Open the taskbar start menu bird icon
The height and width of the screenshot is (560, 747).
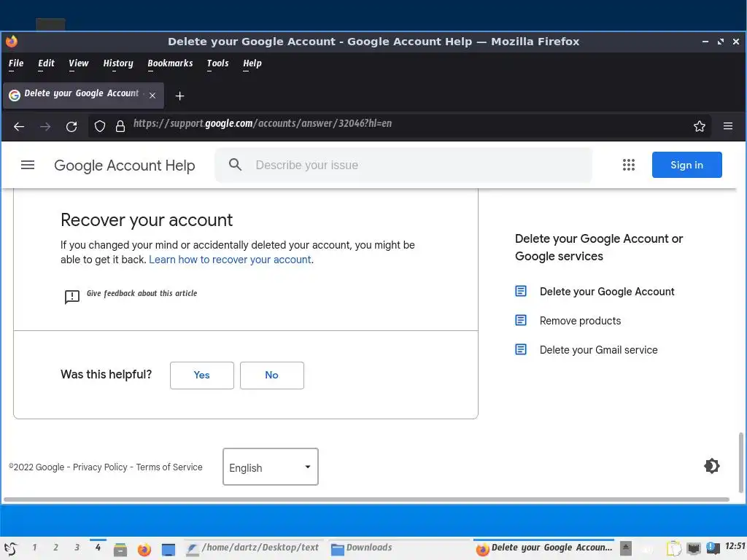coord(11,549)
